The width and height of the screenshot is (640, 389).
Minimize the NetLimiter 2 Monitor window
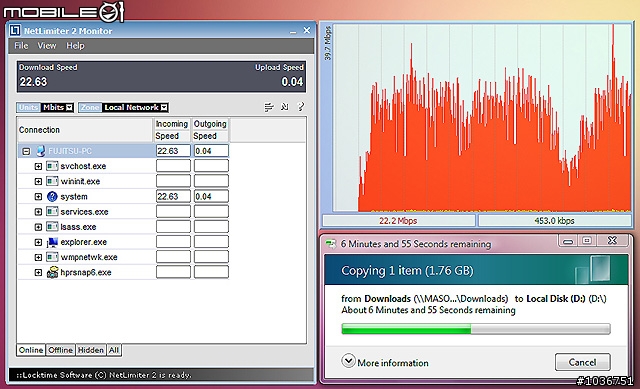[x=293, y=31]
